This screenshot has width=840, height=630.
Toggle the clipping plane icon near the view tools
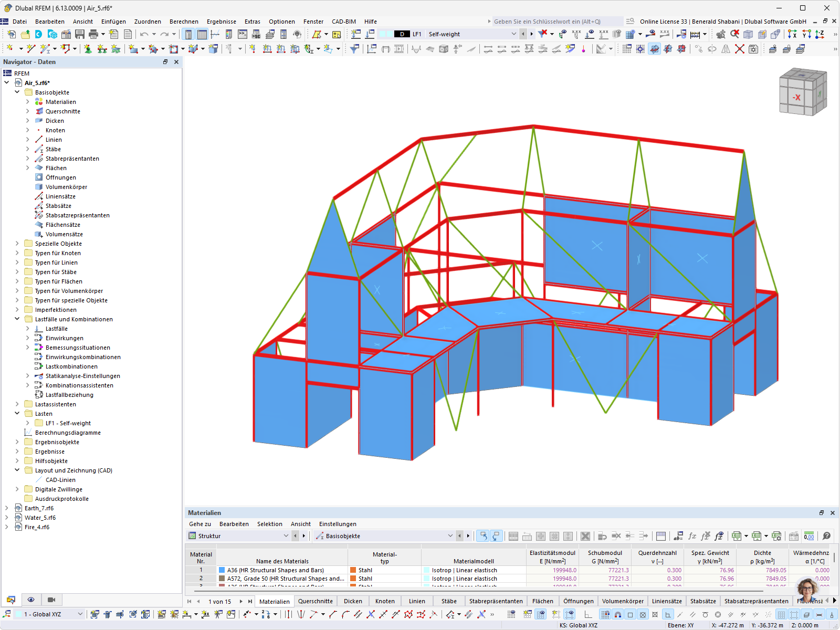[654, 49]
